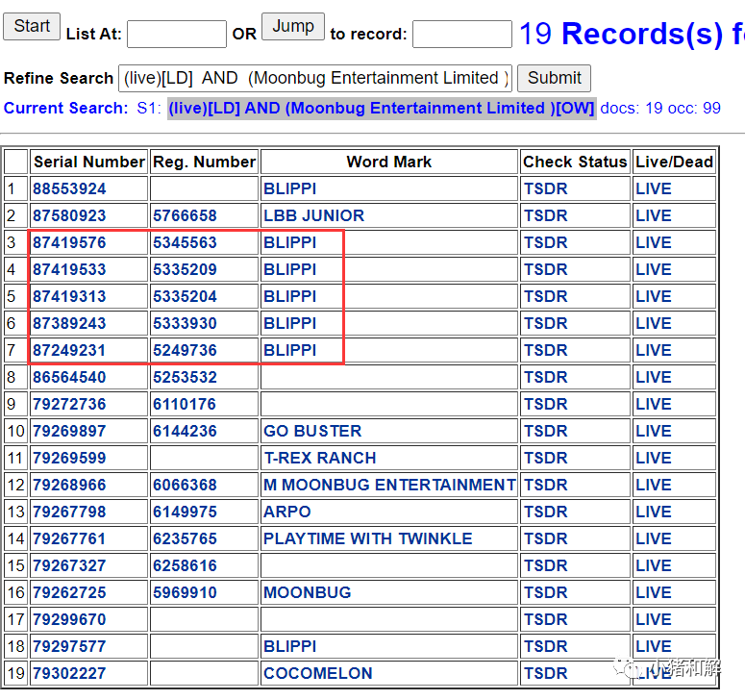Open serial number 79268966
This screenshot has height=700, width=745.
[x=69, y=486]
